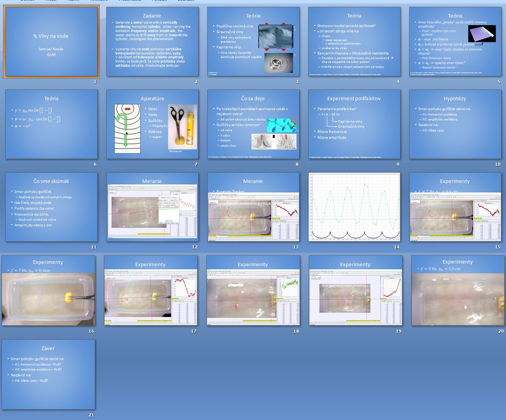
Task: Select slide 15 titled 'Experimenty'
Action: 455,207
